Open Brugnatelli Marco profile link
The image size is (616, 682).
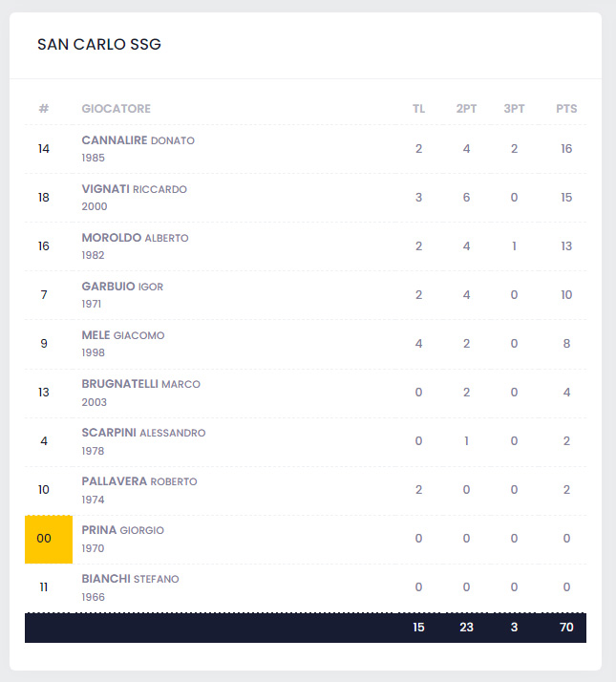(140, 384)
